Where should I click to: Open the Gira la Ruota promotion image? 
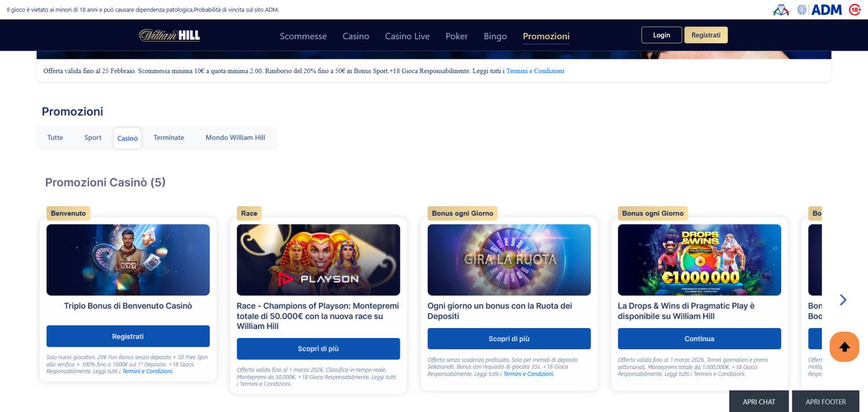509,259
